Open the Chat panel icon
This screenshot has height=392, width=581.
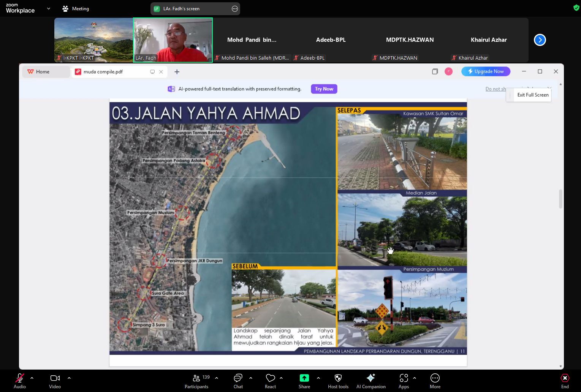tap(238, 378)
